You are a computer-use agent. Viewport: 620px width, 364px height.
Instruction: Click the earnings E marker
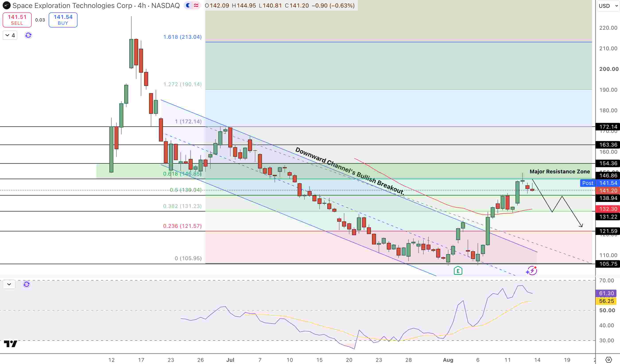458,271
